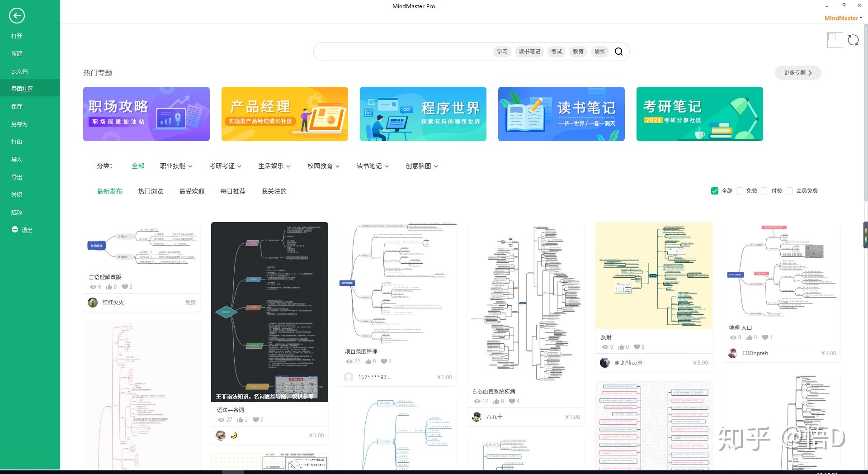Open the 考研笔记 topic banner
The width and height of the screenshot is (868, 474).
coord(700,114)
